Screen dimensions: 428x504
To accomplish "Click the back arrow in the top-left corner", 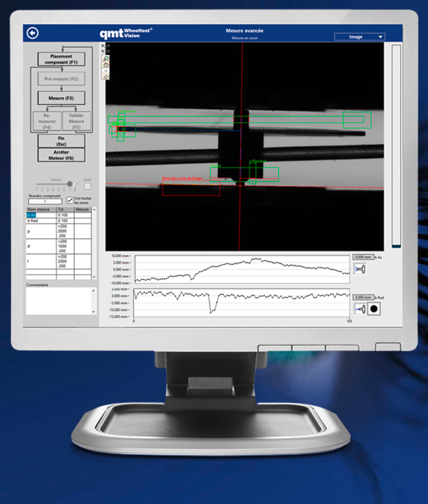I will click(x=33, y=32).
